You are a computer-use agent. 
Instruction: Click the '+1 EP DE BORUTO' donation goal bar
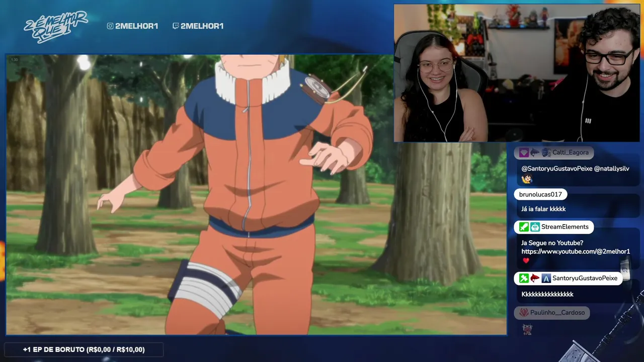(84, 349)
